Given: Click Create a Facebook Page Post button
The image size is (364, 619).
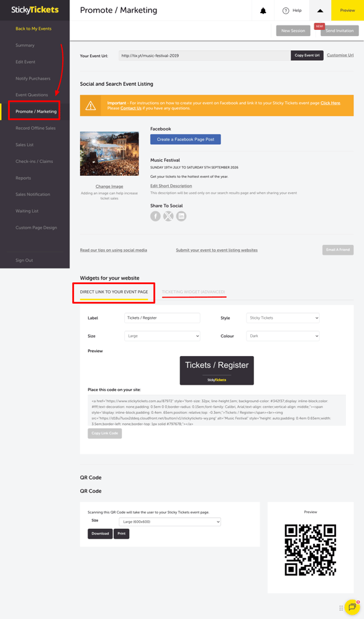Looking at the screenshot, I should pyautogui.click(x=185, y=139).
